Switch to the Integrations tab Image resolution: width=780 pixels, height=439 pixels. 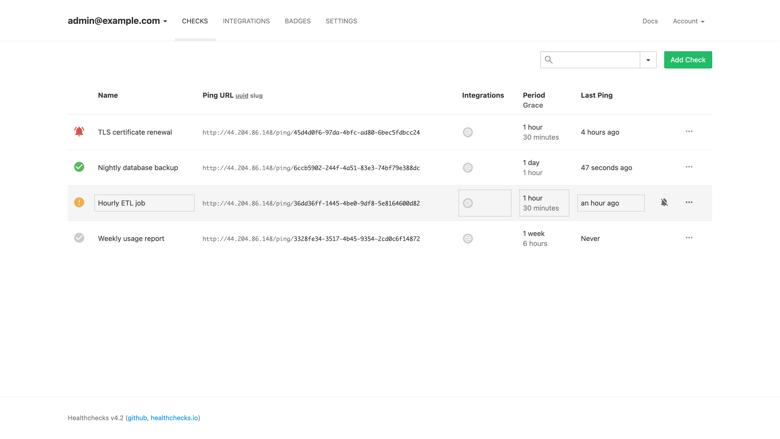(x=246, y=21)
